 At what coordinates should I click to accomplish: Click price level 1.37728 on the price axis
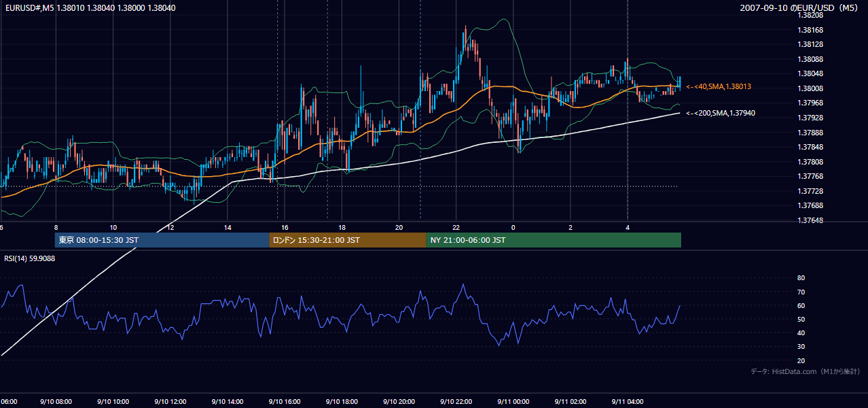pos(810,191)
